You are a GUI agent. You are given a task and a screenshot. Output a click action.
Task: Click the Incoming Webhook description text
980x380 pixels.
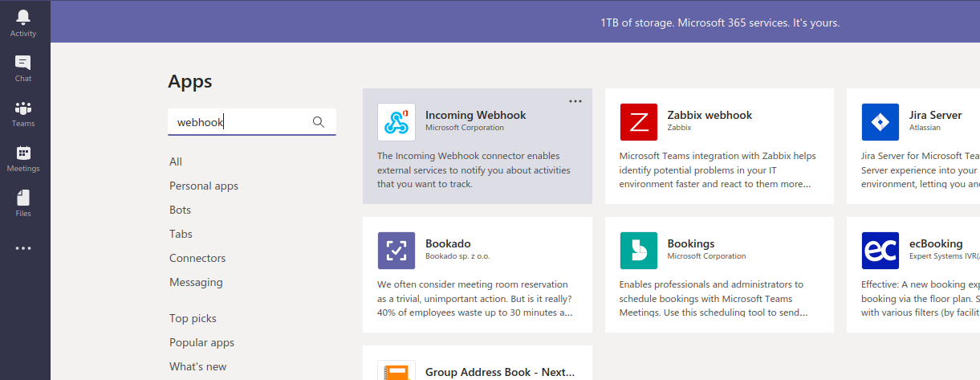(x=474, y=170)
